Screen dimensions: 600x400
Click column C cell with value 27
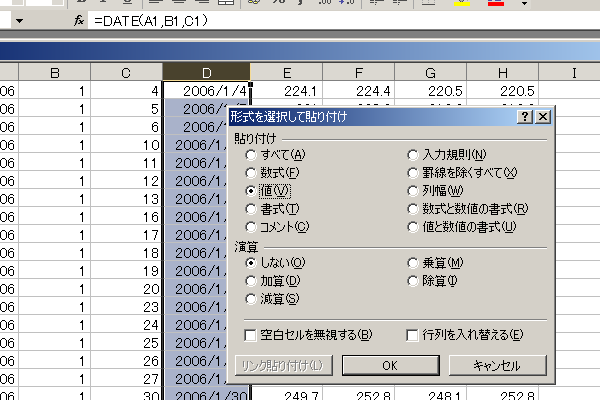coord(126,379)
